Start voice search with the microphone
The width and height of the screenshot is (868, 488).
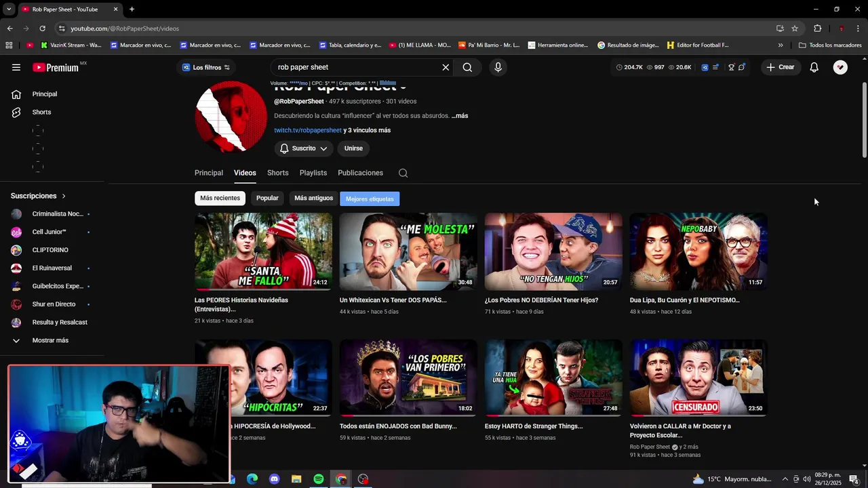coord(498,67)
